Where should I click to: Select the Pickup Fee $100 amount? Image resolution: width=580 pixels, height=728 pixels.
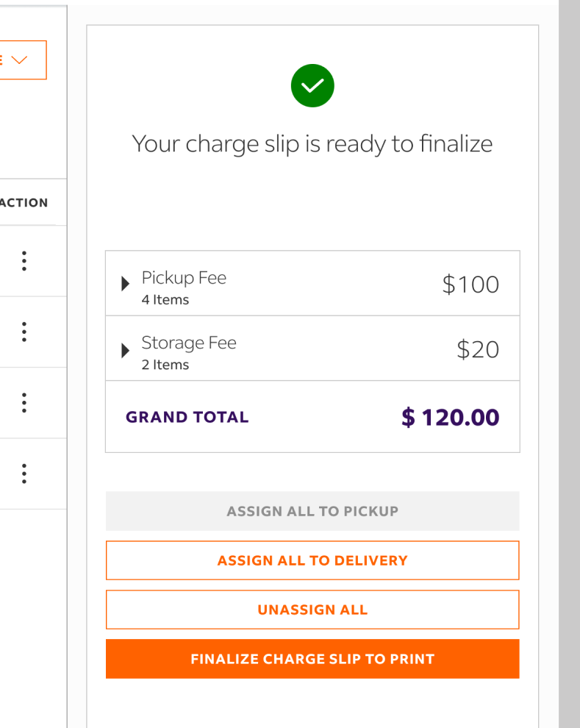tap(470, 285)
